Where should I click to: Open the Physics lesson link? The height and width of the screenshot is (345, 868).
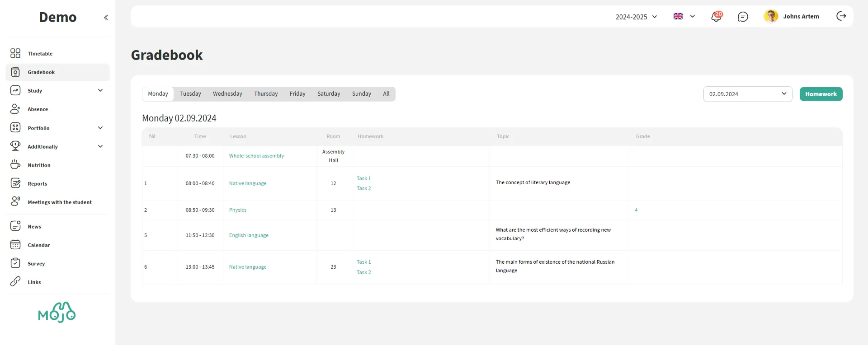238,210
